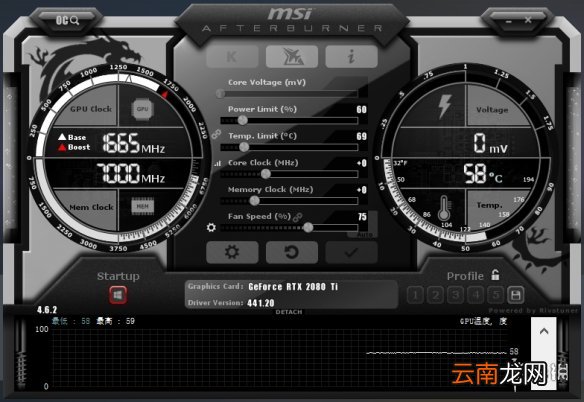Select profile slot 2
584x402 pixels.
[435, 295]
